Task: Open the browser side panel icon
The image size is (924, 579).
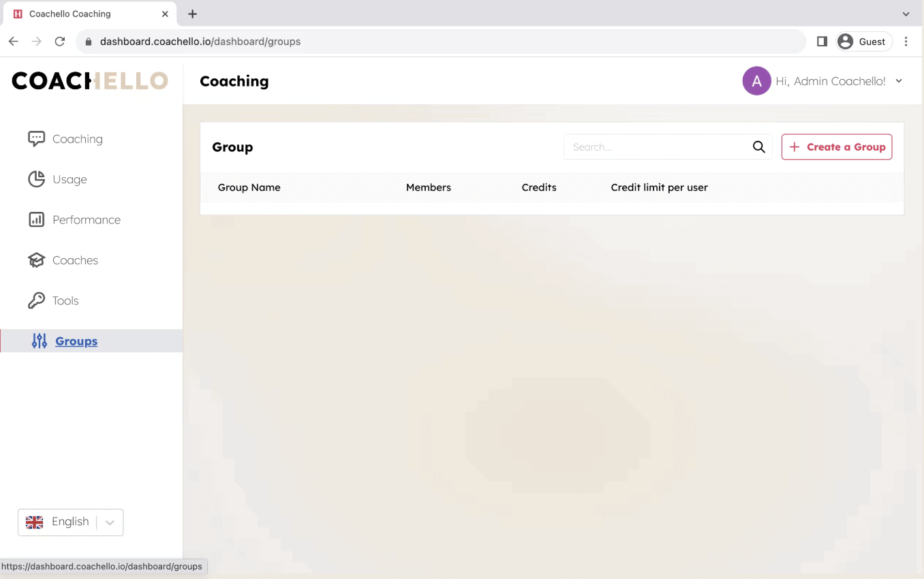Action: point(822,42)
